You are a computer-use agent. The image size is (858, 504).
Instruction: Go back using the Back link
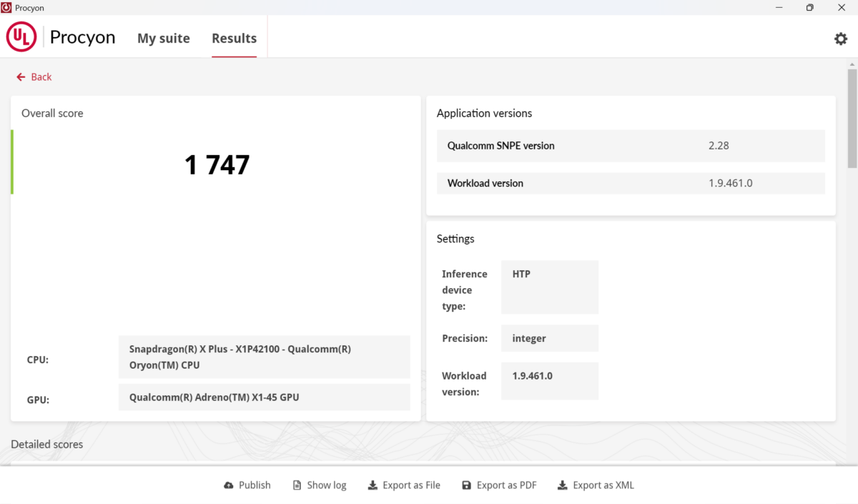tap(34, 76)
